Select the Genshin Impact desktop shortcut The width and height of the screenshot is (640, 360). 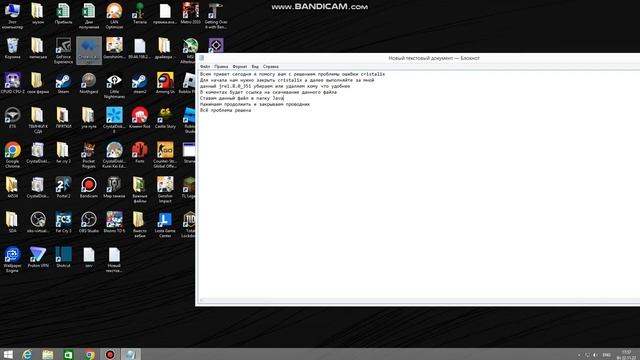click(x=165, y=190)
